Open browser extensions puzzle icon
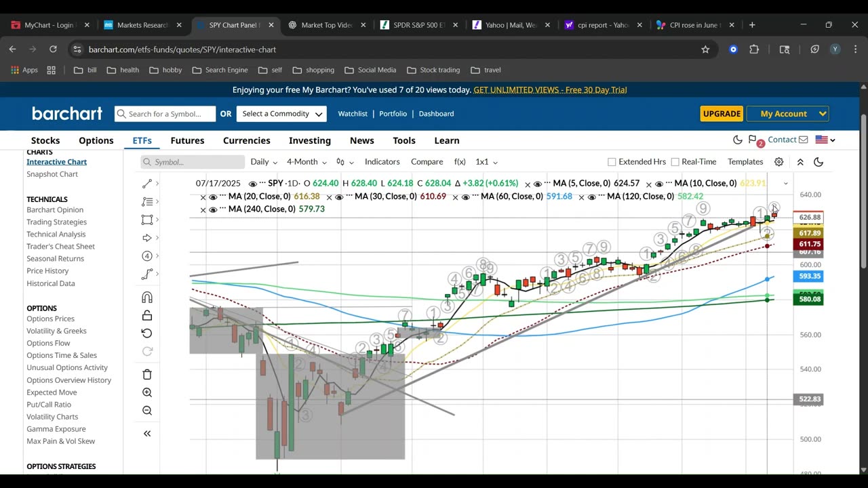 754,49
